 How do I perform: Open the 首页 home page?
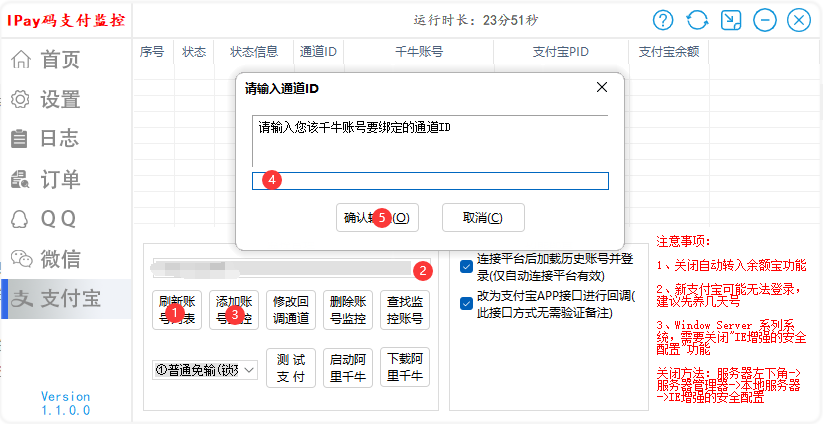60,59
